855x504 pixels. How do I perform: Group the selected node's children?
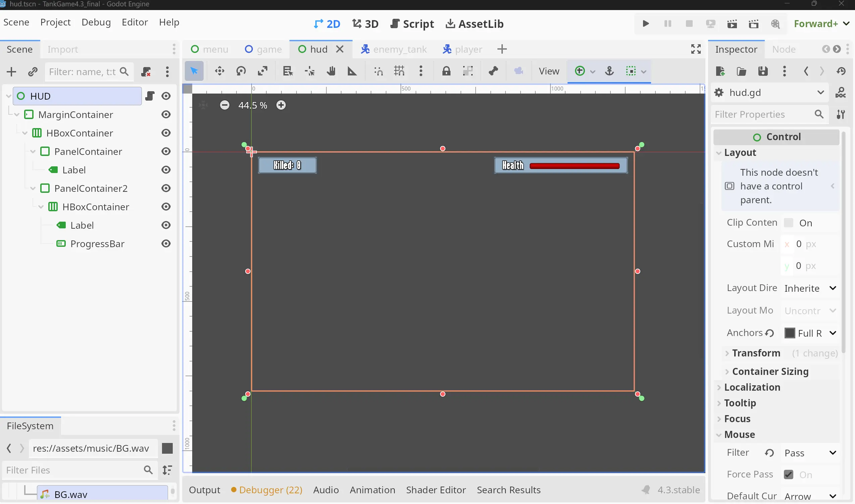click(x=468, y=71)
